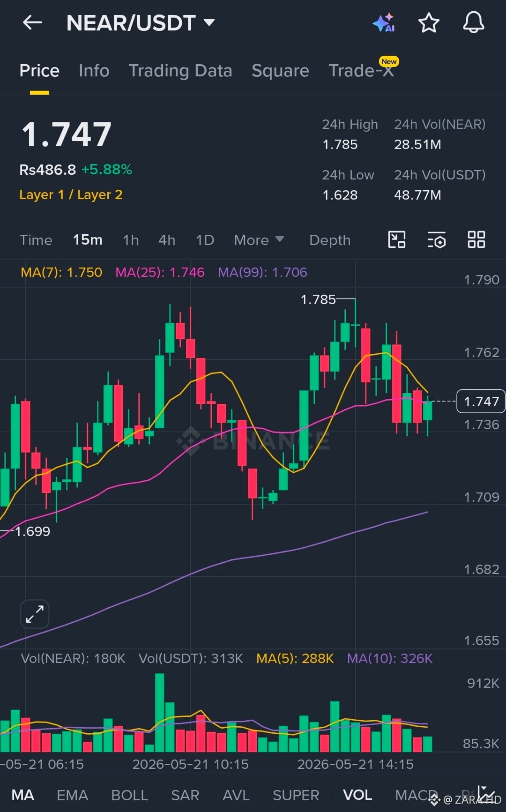Toggle the MACD sub-indicator

(416, 795)
